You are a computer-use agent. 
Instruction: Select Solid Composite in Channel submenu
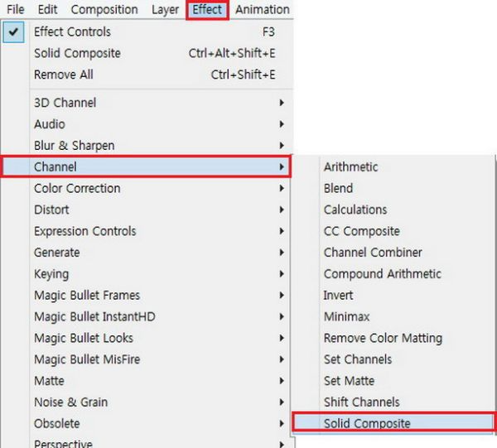pos(367,423)
